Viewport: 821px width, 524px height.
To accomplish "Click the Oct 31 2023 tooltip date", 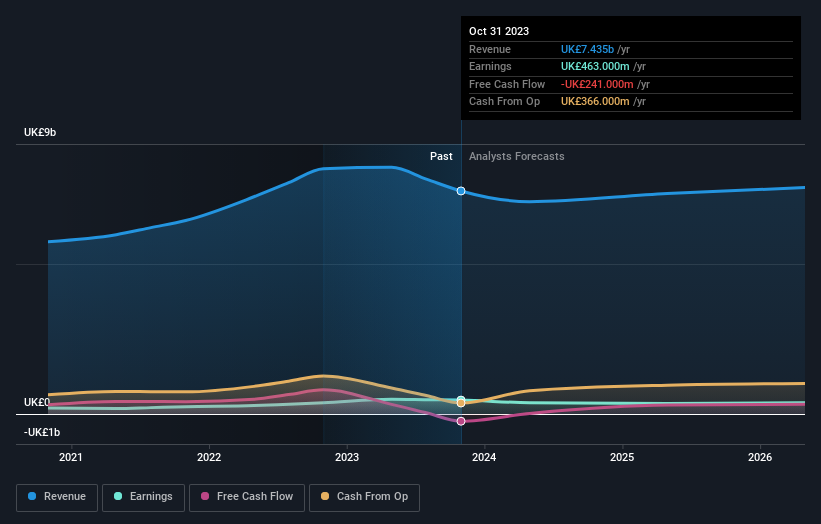I will 499,31.
